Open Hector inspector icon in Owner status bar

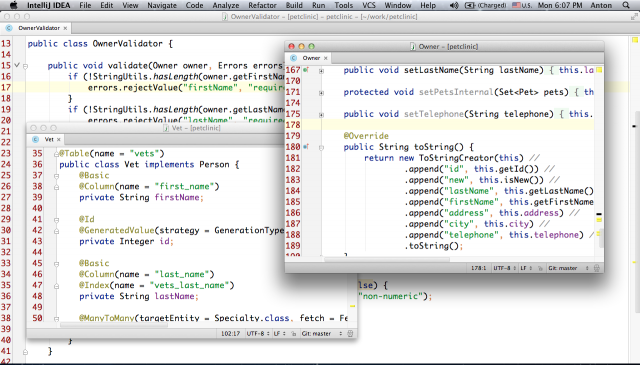[597, 268]
